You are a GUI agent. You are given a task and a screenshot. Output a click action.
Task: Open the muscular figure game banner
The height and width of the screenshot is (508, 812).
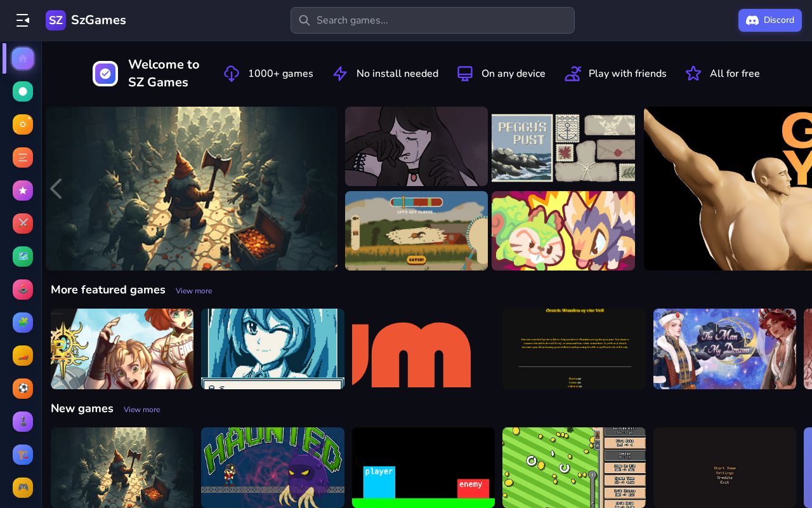[728, 189]
